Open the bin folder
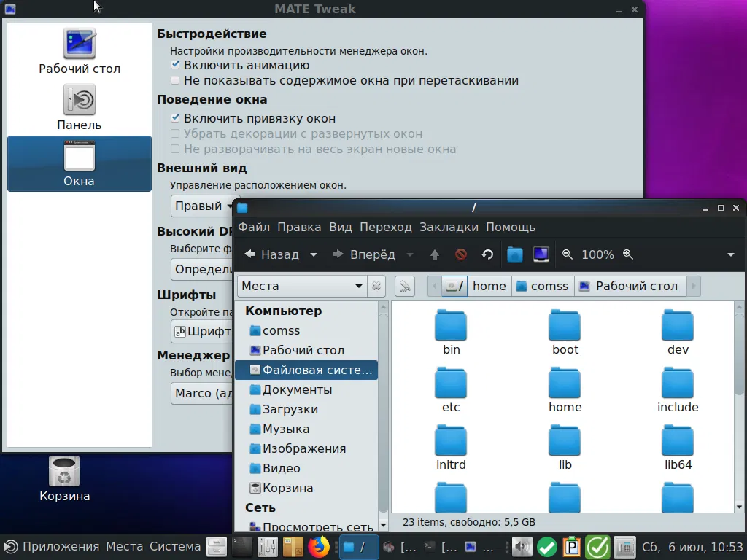 point(451,332)
